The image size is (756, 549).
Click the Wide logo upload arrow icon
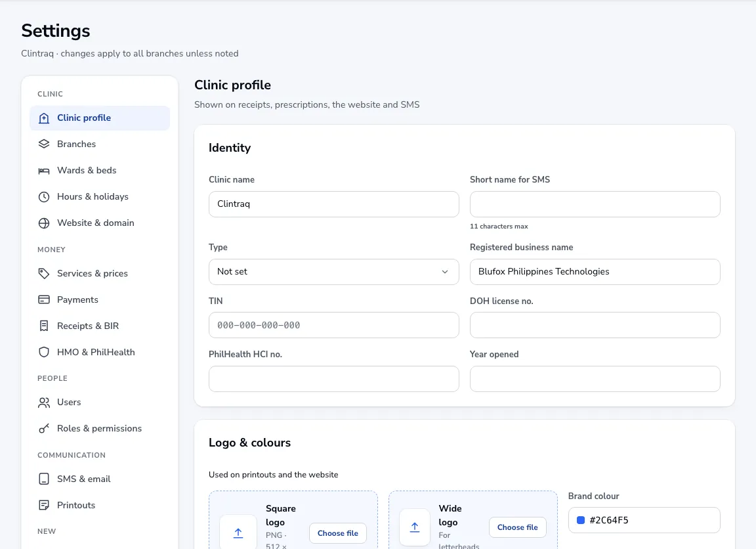pyautogui.click(x=415, y=527)
